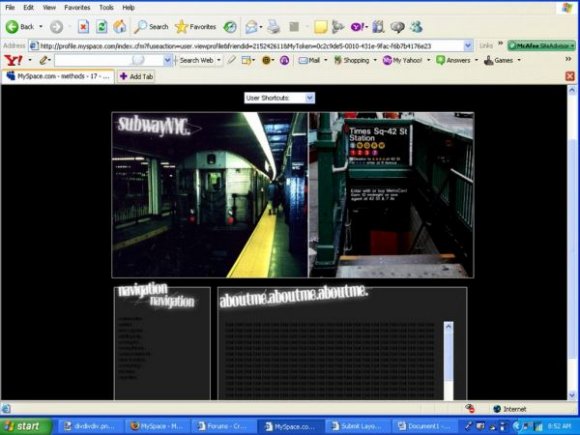Click the speech bubble Messenger icon
The width and height of the screenshot is (580, 435).
[397, 27]
